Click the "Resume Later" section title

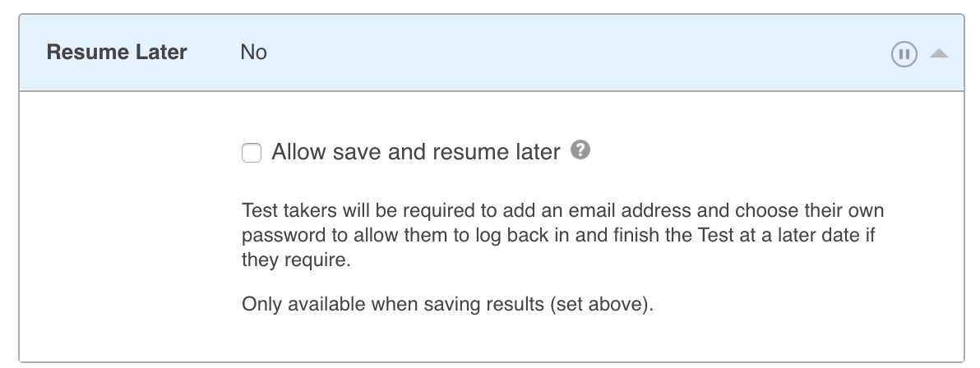117,53
